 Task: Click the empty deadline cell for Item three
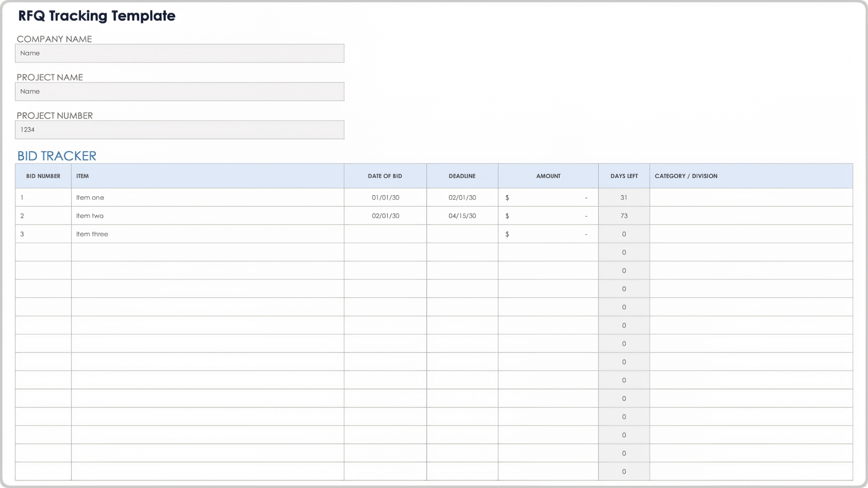pos(462,234)
